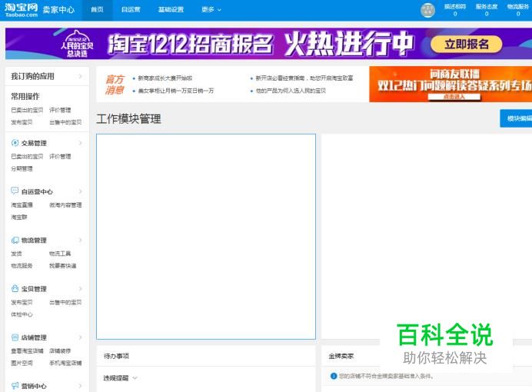View 描述相符 score in header
This screenshot has width=532, height=392.
pyautogui.click(x=455, y=10)
